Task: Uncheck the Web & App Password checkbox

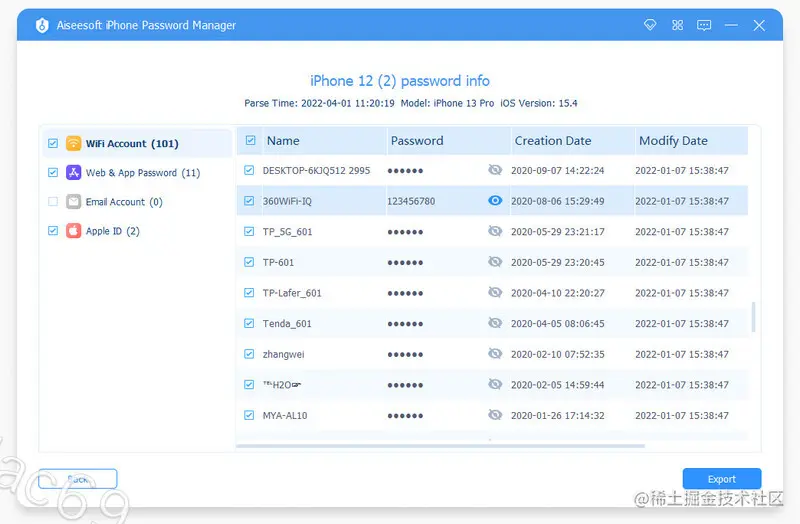Action: coord(53,172)
